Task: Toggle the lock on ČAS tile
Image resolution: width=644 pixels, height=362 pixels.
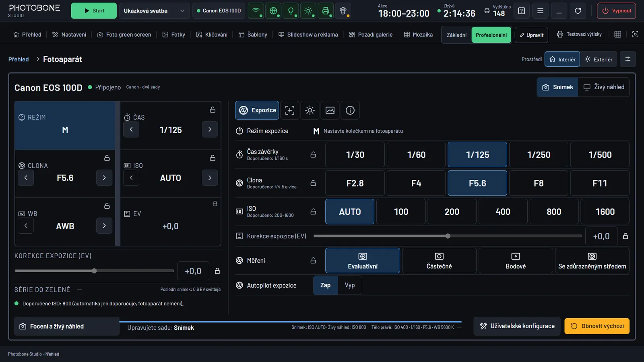Action: pyautogui.click(x=213, y=110)
